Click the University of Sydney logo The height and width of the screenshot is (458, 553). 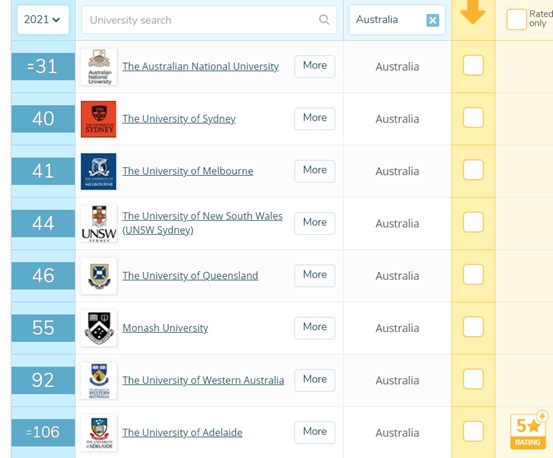[x=99, y=119]
